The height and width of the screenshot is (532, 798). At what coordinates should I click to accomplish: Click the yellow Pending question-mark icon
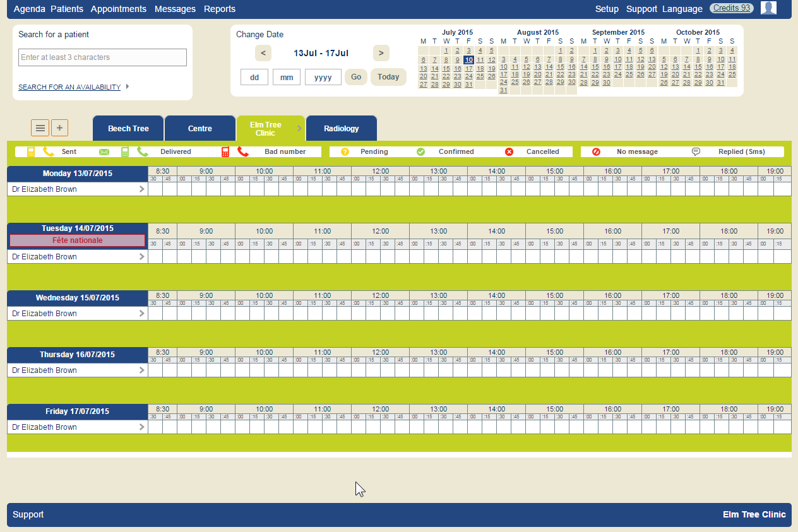(345, 152)
